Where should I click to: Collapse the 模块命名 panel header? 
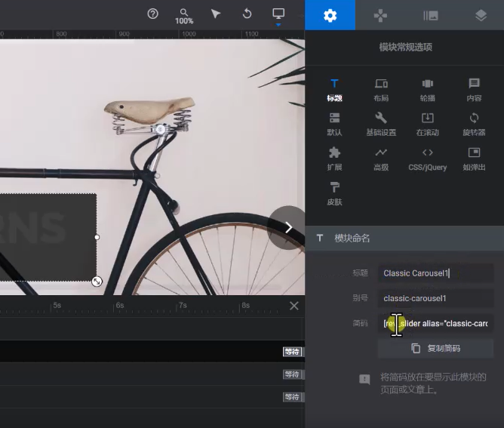coord(404,238)
